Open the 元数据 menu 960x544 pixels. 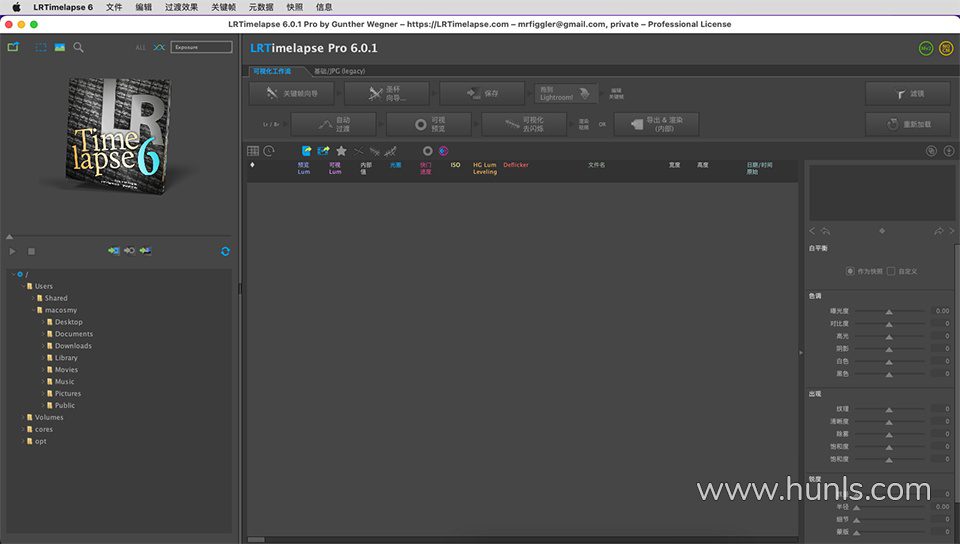(x=261, y=7)
